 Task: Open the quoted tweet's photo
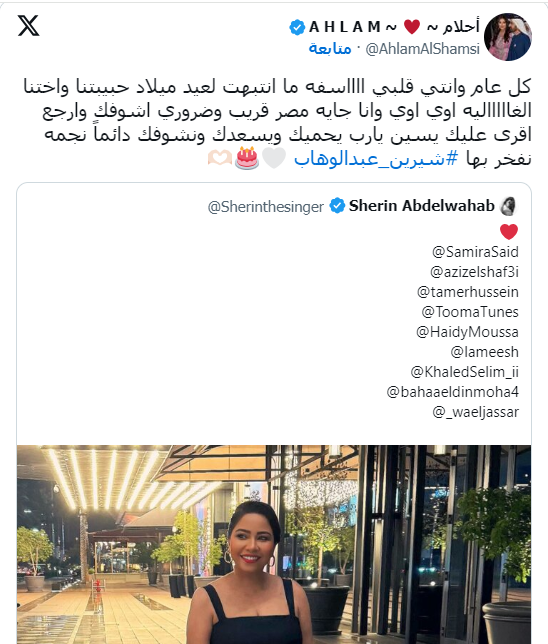coord(274,544)
